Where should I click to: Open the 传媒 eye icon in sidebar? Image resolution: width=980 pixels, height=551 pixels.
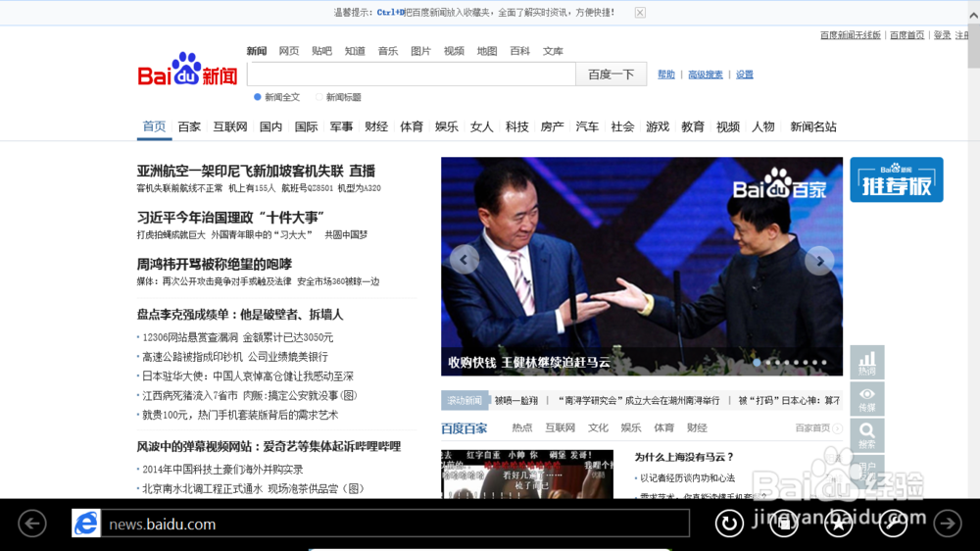pyautogui.click(x=867, y=399)
